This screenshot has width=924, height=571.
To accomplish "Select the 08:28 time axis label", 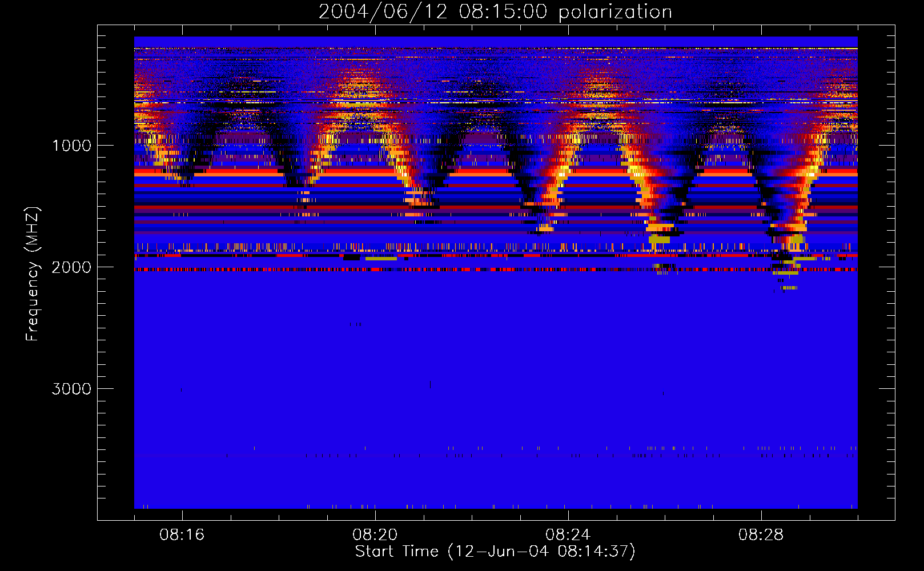I will pyautogui.click(x=761, y=535).
